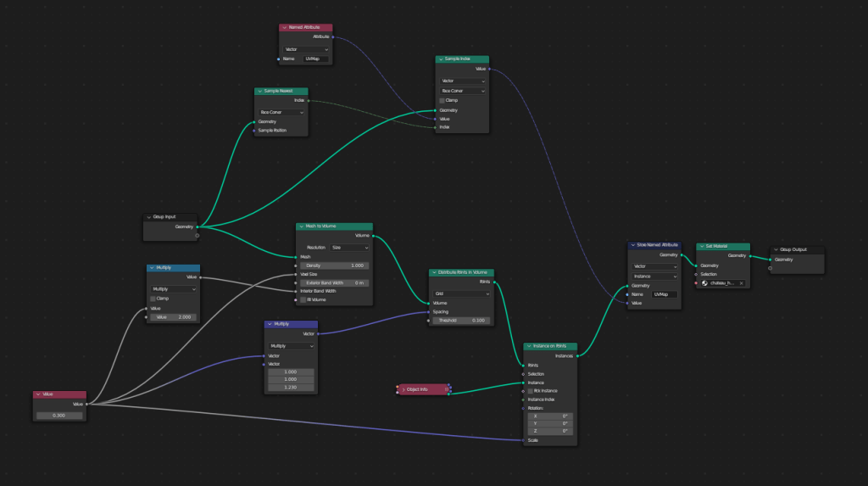The width and height of the screenshot is (868, 486).
Task: Click the Group Input Geometry output socket
Action: [198, 226]
